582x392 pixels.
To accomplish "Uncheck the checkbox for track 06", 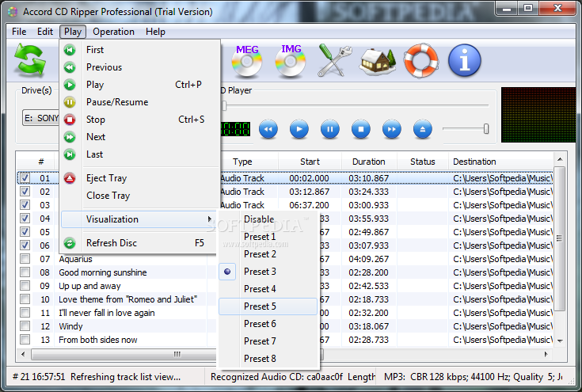I will pyautogui.click(x=25, y=245).
